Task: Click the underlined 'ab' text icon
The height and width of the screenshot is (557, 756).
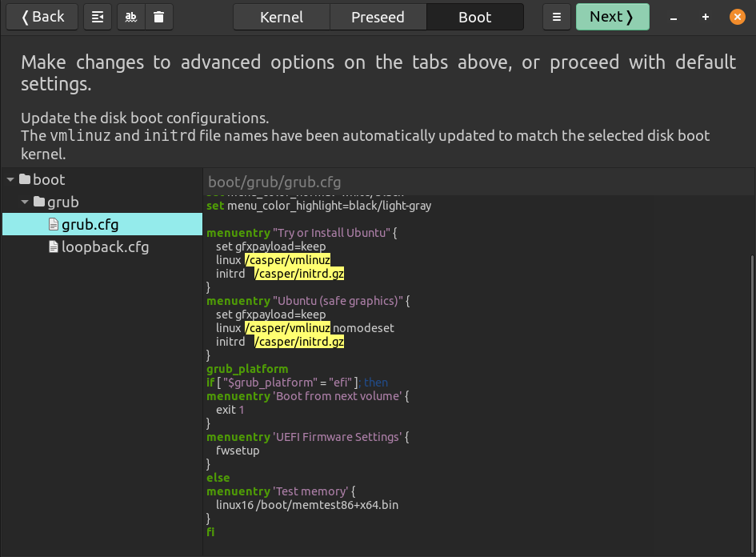Action: click(x=131, y=17)
